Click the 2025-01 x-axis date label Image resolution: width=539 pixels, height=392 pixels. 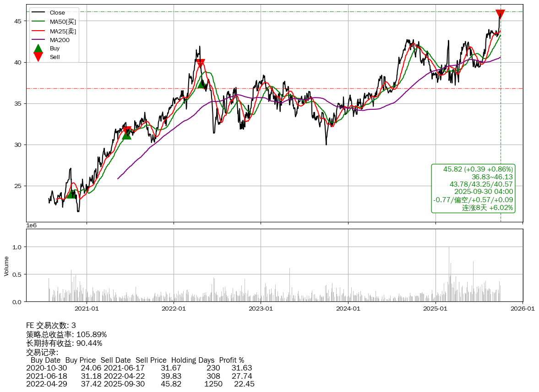point(435,309)
